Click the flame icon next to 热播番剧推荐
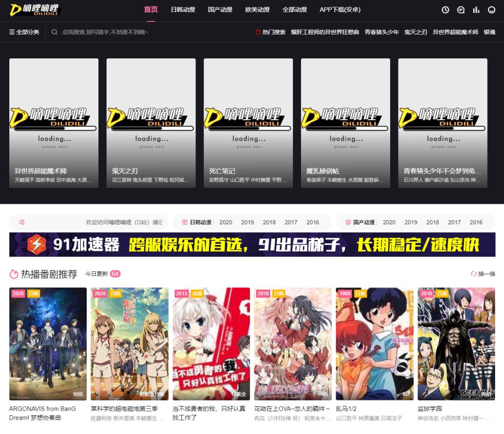The image size is (504, 434). [14, 274]
